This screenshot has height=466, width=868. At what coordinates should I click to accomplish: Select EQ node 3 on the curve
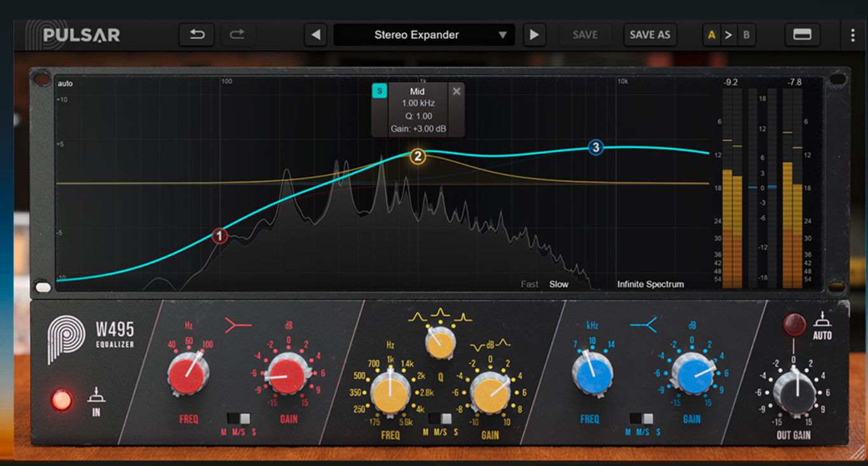[595, 147]
